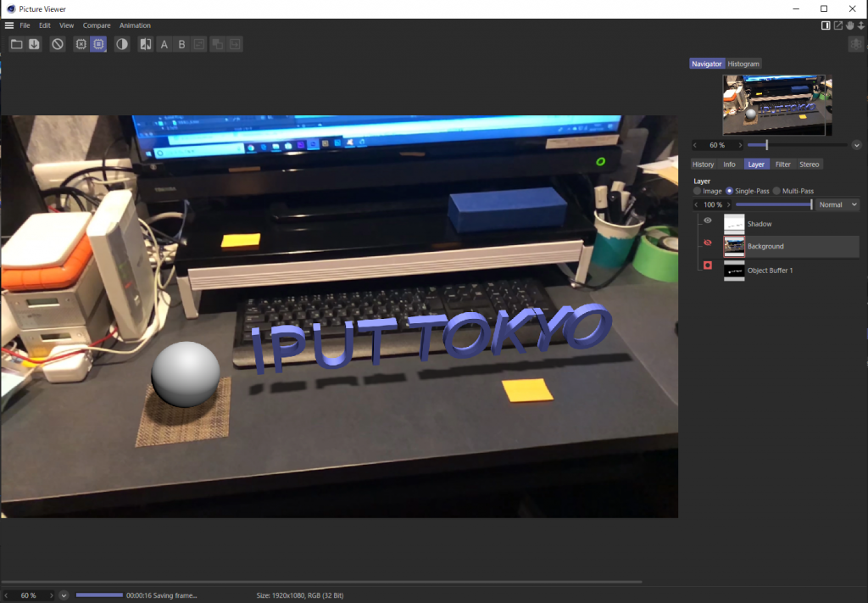Select the Object Buffer 1 layer thumbnail

(734, 271)
